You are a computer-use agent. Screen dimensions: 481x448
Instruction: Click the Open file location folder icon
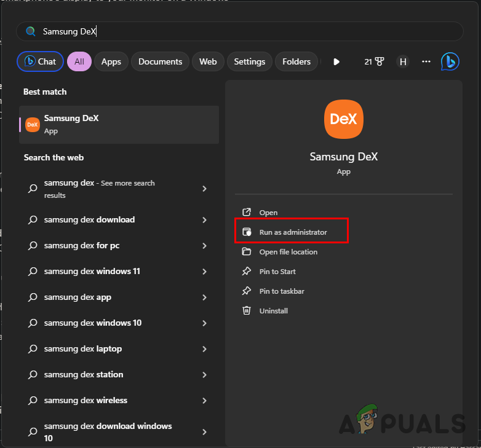coord(246,251)
